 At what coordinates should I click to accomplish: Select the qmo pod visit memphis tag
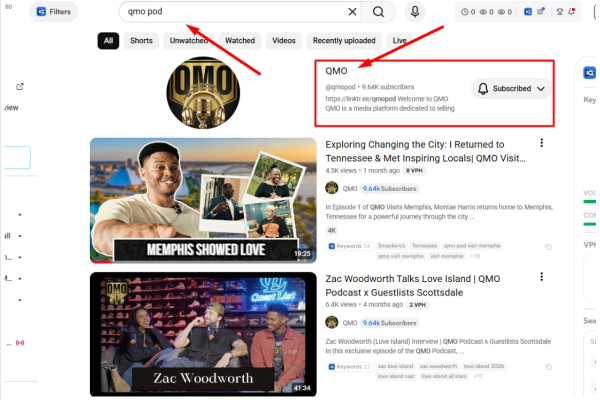472,246
